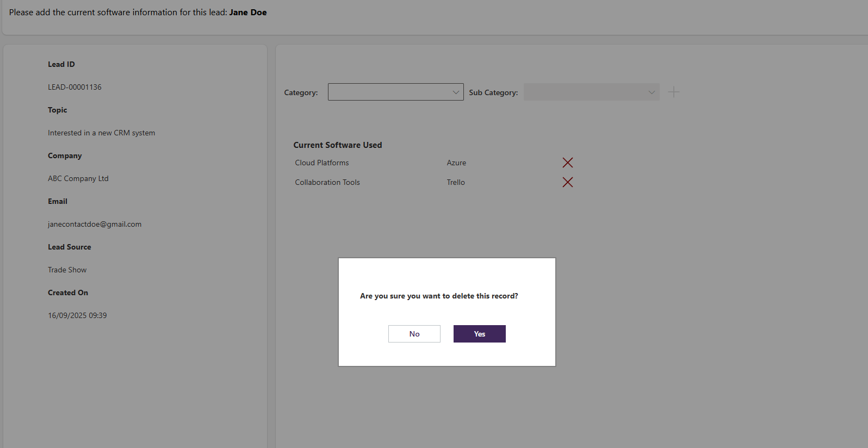
Task: Select the Azure sub category text
Action: coord(456,163)
